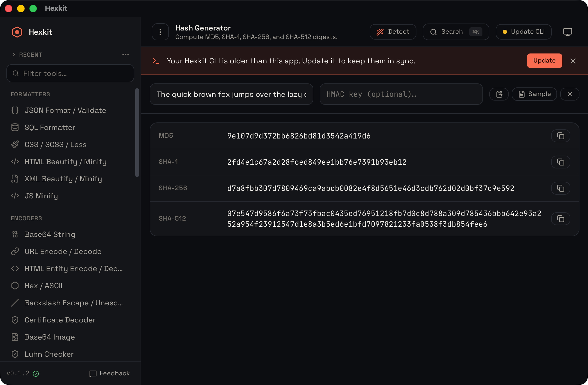
Task: Open JS Minify tool
Action: pyautogui.click(x=70, y=196)
